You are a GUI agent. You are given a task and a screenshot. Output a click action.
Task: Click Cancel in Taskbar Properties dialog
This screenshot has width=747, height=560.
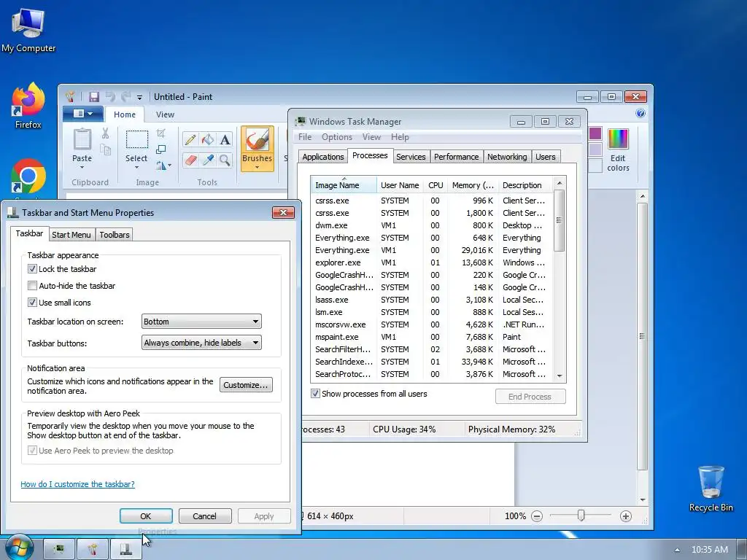(x=205, y=516)
